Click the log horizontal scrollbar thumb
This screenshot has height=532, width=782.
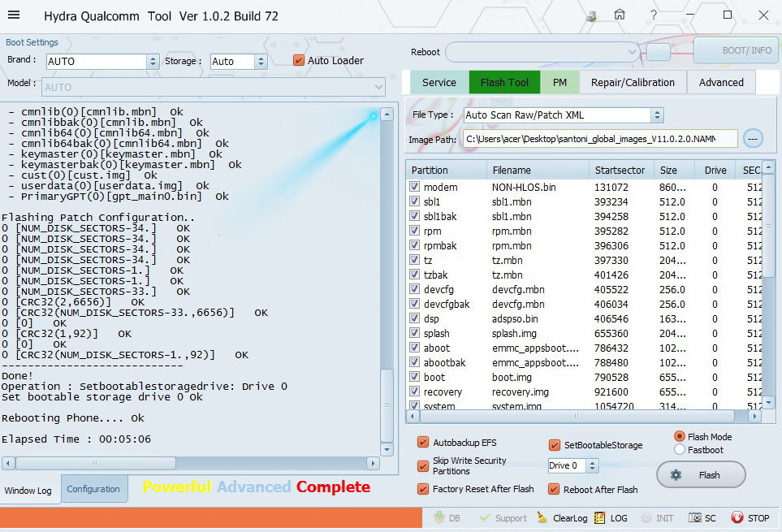(x=95, y=463)
